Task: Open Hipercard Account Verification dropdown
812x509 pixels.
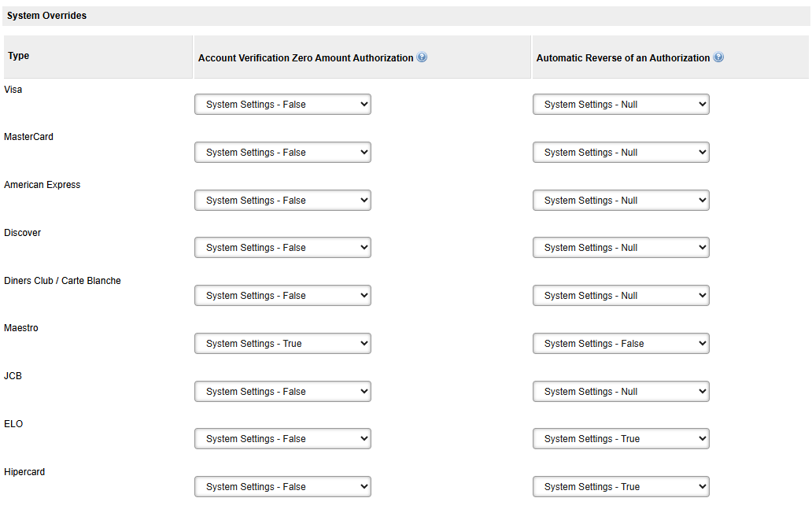Action: 282,487
